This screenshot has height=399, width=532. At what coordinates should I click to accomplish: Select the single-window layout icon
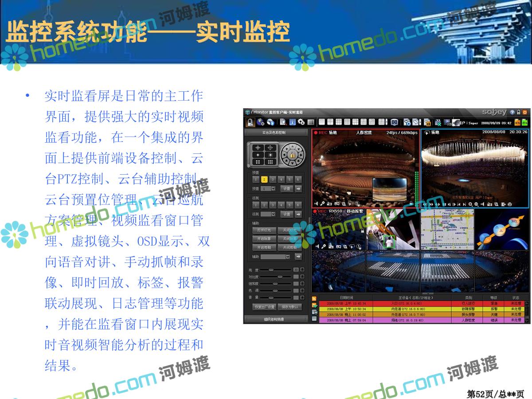322,122
